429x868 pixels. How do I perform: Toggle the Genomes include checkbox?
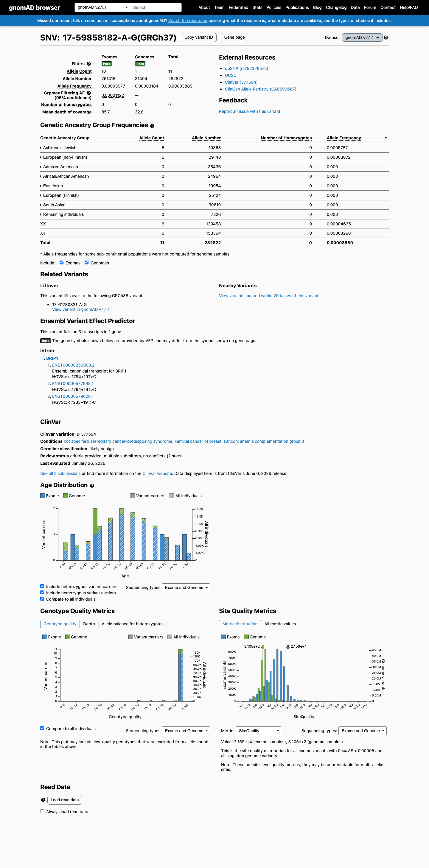[87, 263]
